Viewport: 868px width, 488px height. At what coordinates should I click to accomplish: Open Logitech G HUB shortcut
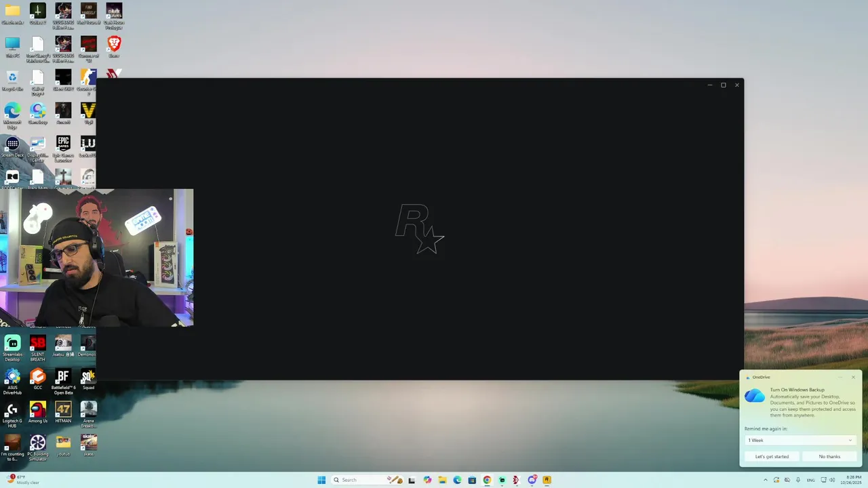[x=12, y=415]
